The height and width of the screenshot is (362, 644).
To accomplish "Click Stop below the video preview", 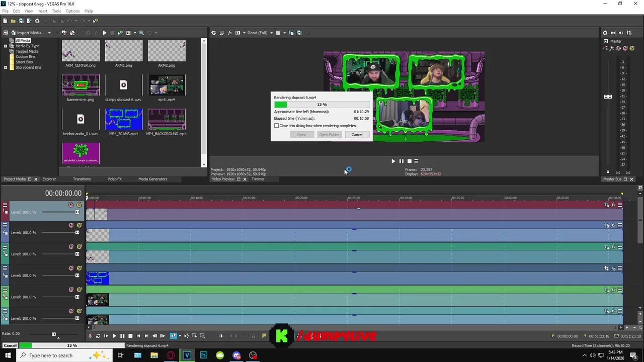I will 409,161.
